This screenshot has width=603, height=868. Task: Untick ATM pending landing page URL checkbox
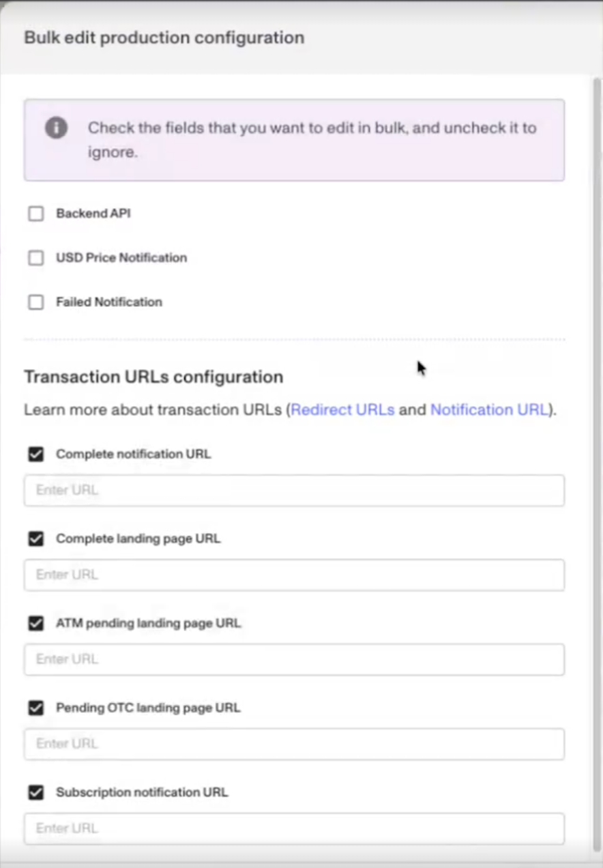point(36,624)
